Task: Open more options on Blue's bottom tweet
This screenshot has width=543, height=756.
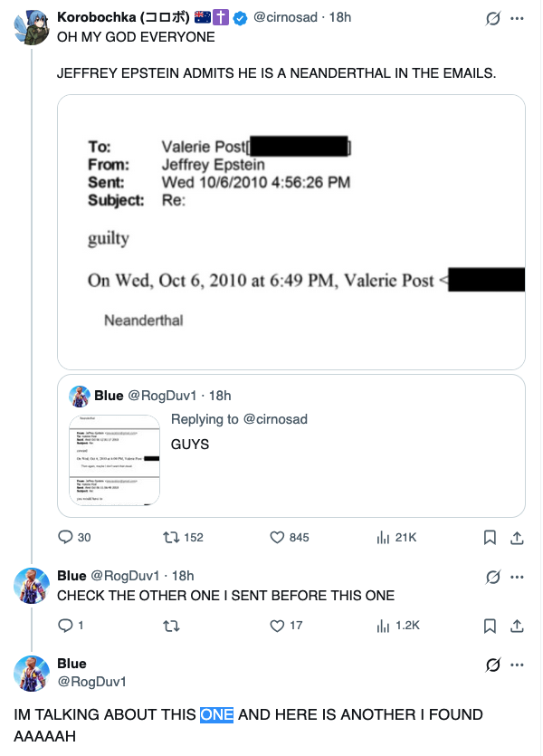Action: click(518, 665)
